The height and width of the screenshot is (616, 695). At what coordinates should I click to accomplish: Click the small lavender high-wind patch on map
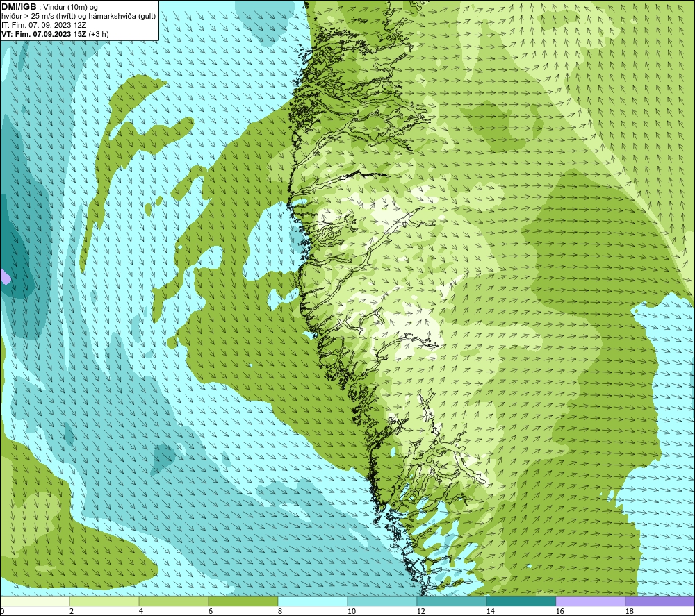5,277
